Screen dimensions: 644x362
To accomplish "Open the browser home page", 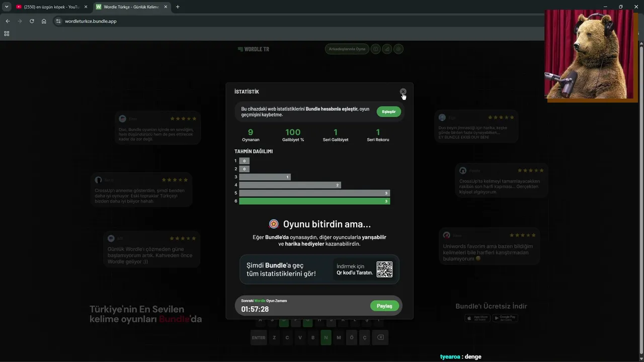I will (x=44, y=21).
